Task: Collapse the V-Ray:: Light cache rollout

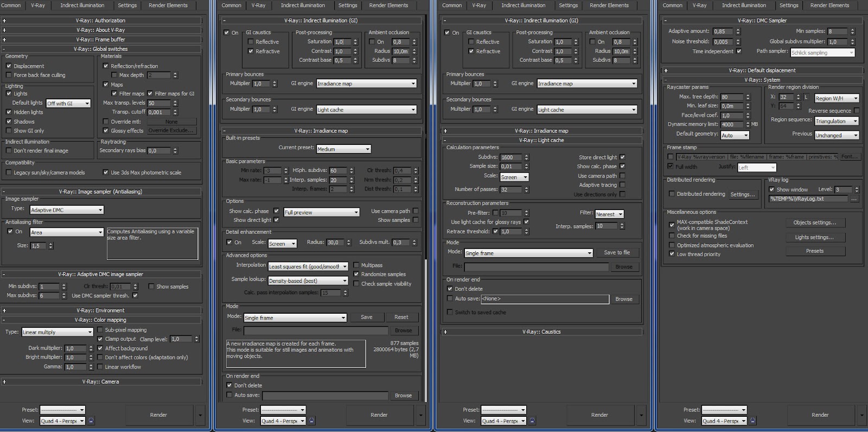Action: (x=542, y=140)
